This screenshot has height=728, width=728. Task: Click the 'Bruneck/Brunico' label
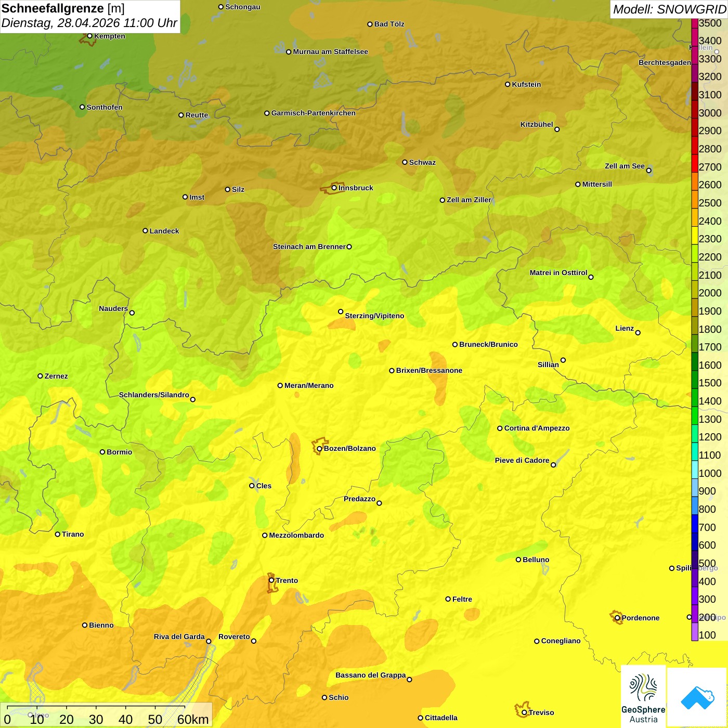point(488,344)
